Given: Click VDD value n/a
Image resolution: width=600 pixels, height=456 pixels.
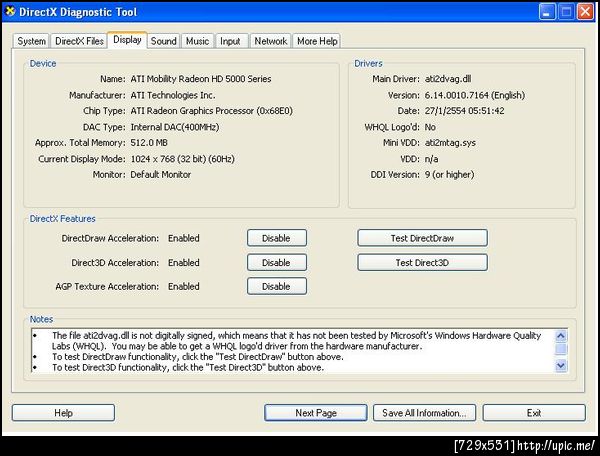Looking at the screenshot, I should [x=432, y=159].
